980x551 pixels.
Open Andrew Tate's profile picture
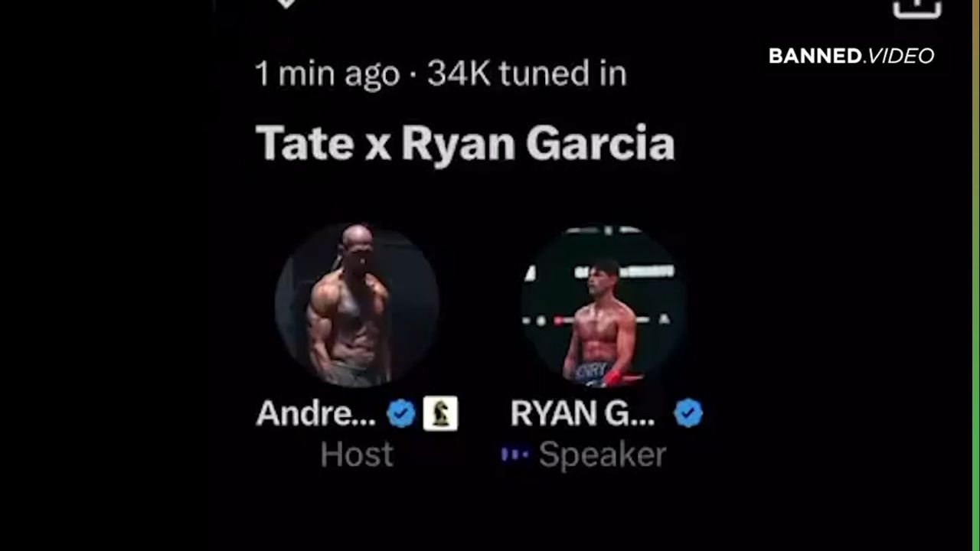356,305
